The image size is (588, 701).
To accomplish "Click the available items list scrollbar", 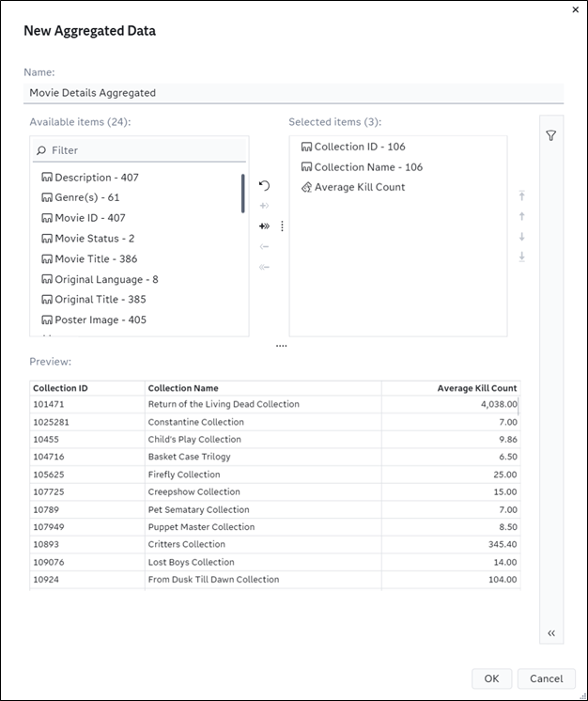I will point(243,194).
